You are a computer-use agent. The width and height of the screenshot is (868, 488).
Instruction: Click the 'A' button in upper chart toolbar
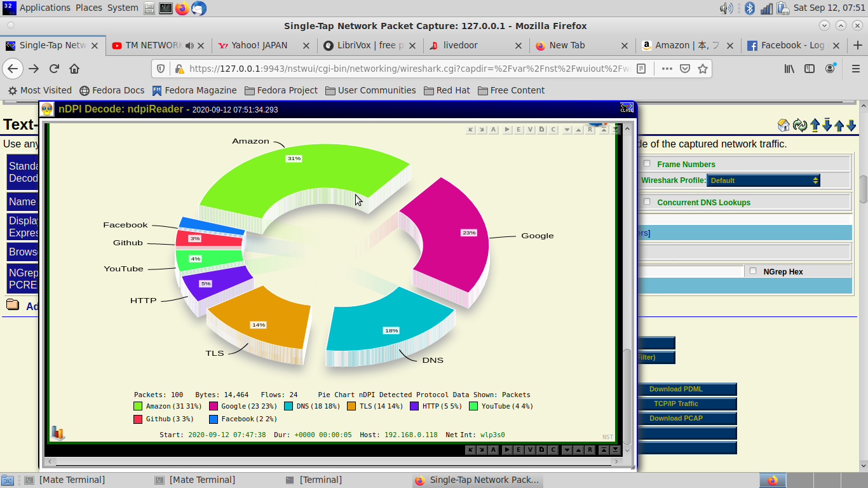coord(494,130)
